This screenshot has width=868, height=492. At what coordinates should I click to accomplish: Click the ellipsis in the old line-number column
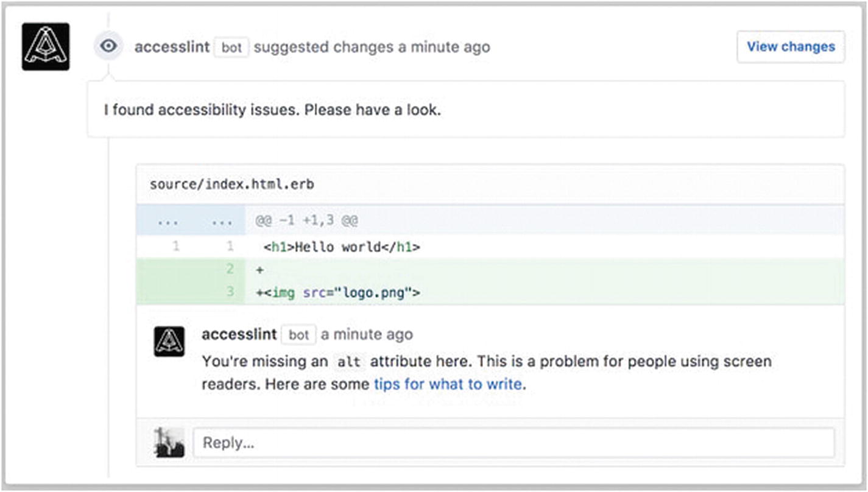[x=167, y=222]
